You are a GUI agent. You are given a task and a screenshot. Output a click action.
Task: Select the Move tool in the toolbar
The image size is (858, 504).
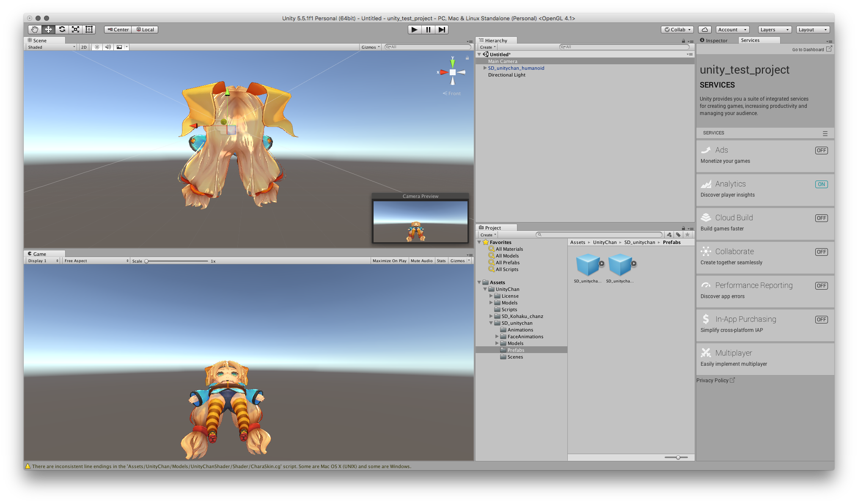point(48,30)
